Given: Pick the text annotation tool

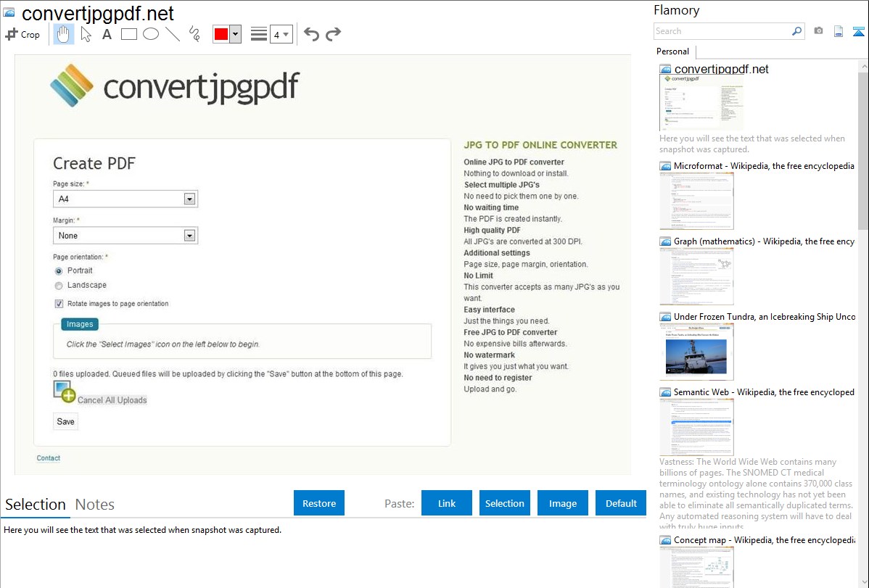Looking at the screenshot, I should pos(107,34).
